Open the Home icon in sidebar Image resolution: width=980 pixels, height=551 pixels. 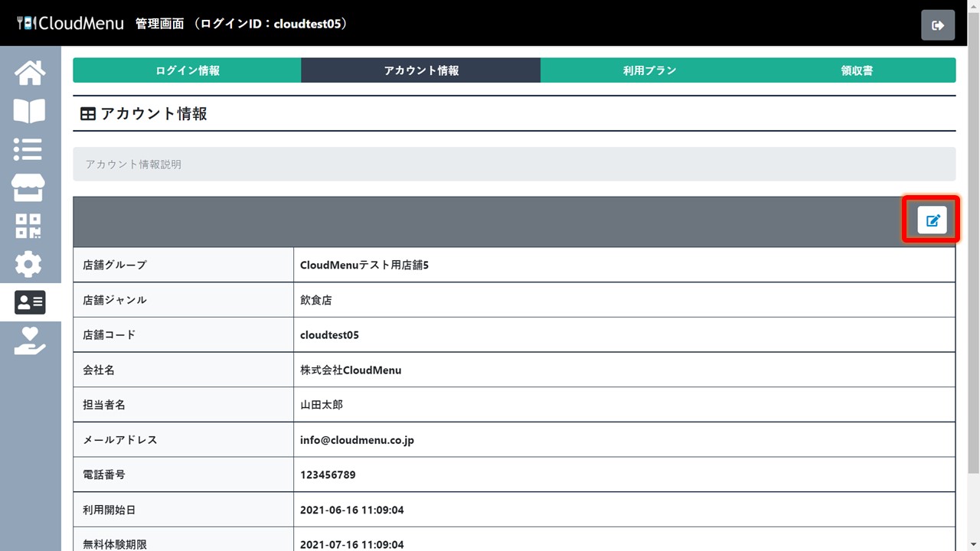tap(30, 73)
